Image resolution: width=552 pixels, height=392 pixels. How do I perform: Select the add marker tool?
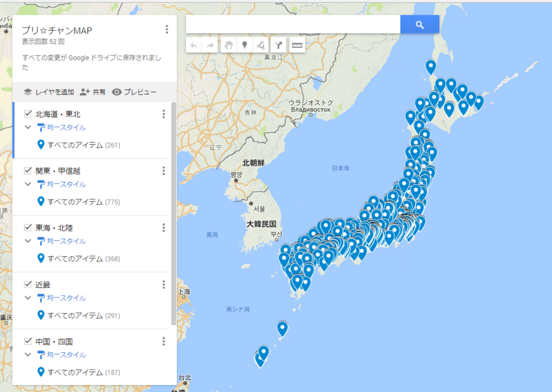point(245,45)
